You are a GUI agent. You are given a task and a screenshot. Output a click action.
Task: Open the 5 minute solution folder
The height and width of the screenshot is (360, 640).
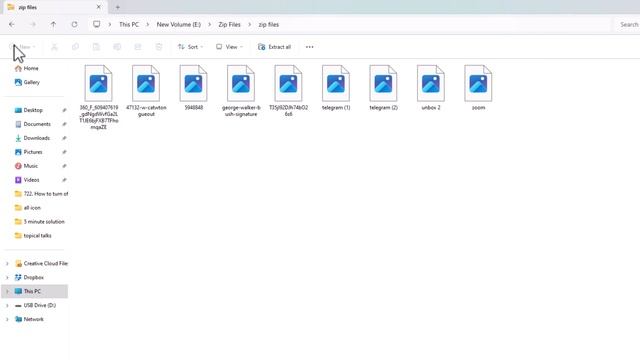point(40,222)
